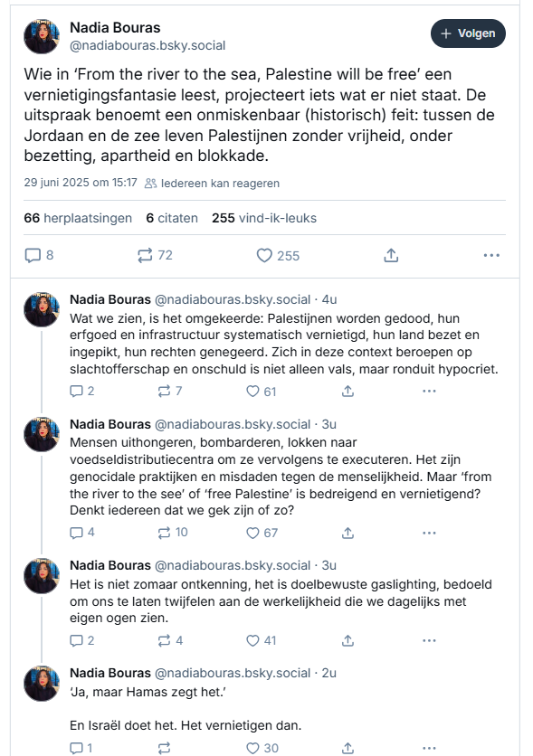Open reply icon with 8 comments on main post
Image resolution: width=533 pixels, height=756 pixels.
[39, 255]
